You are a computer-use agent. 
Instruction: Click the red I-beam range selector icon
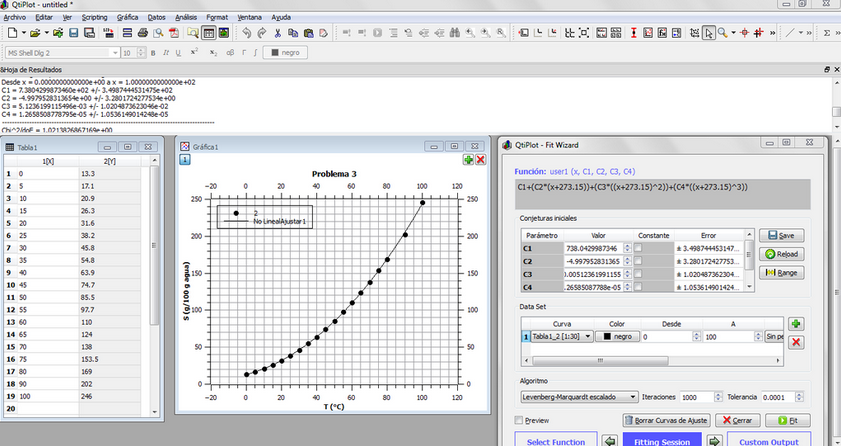click(633, 33)
